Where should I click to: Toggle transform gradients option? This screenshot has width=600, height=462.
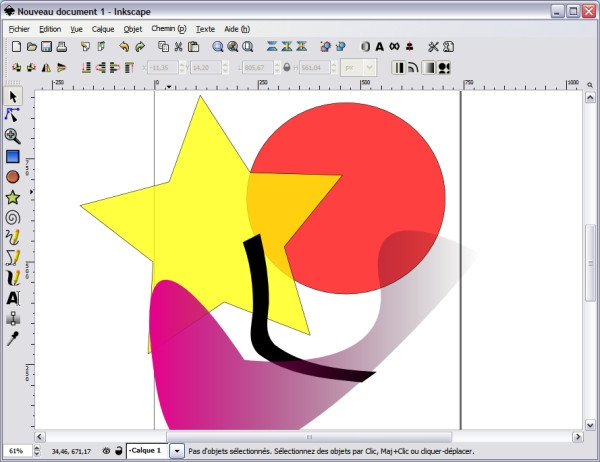[428, 68]
